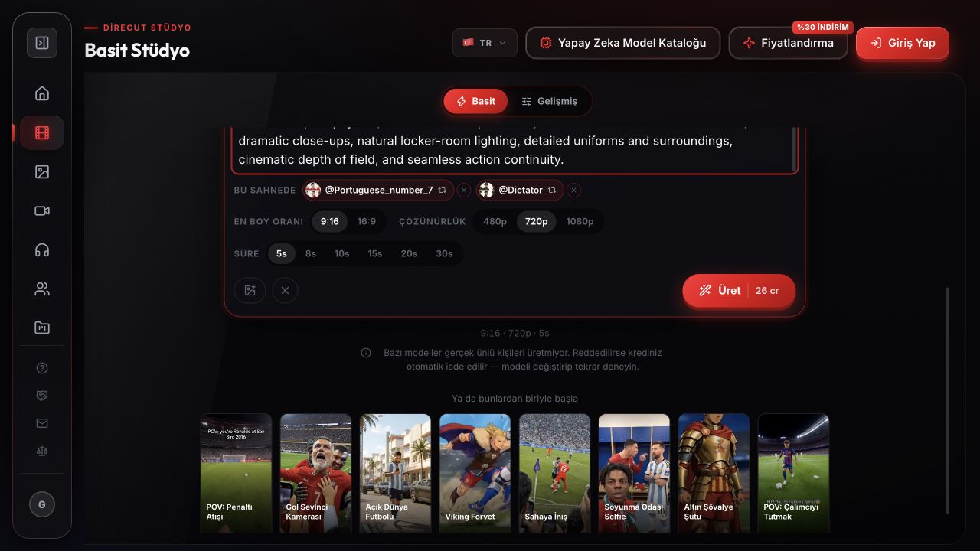
Task: Add reference image icon button
Action: tap(250, 291)
